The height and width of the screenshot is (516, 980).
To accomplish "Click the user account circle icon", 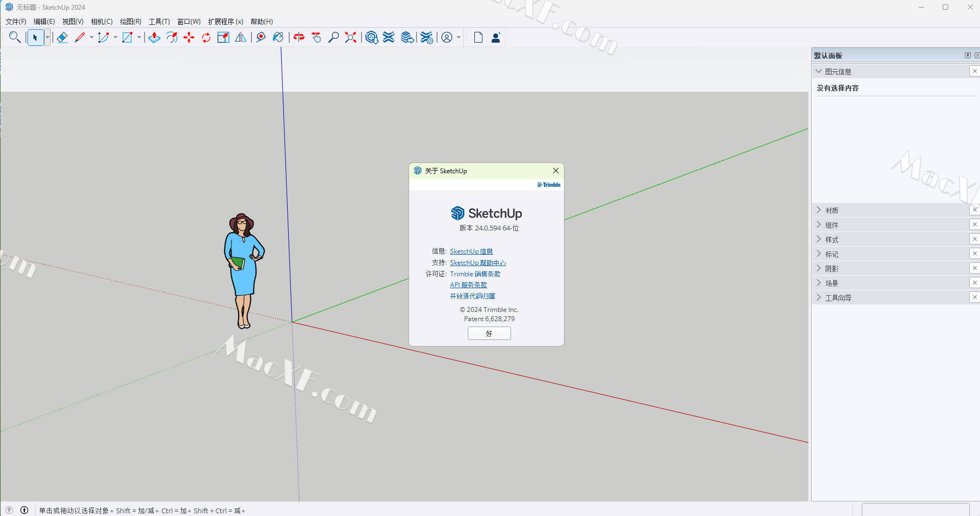I will (447, 37).
